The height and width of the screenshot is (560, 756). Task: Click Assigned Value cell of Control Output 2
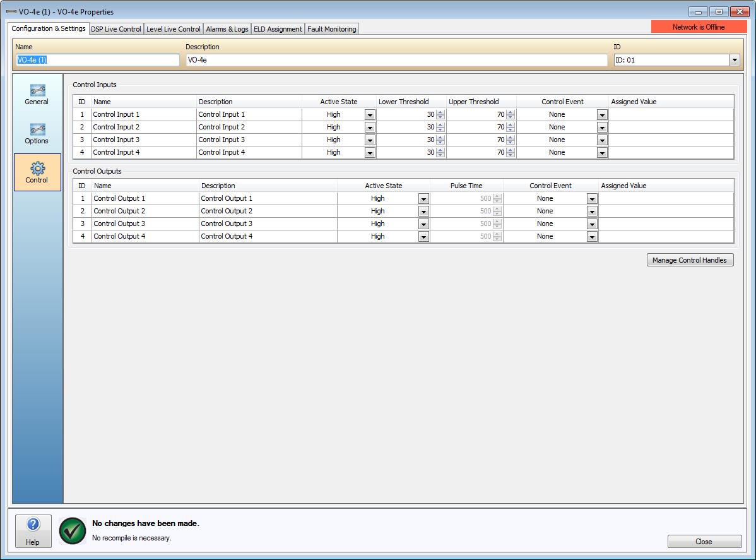tap(665, 211)
